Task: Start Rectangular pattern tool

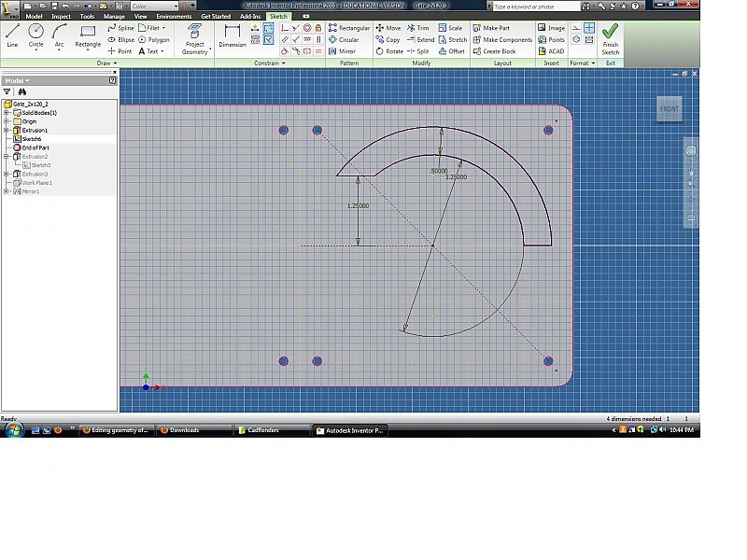Action: coord(349,28)
